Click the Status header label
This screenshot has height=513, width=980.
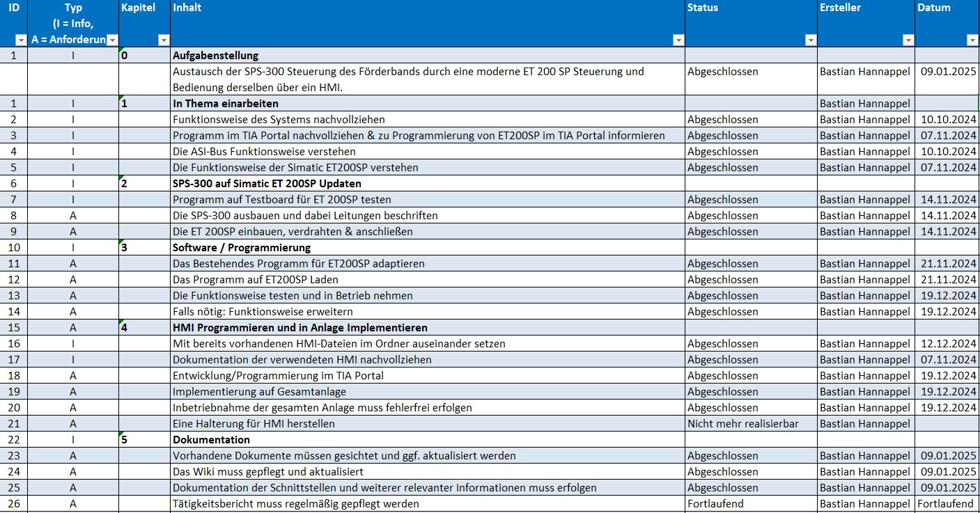(702, 8)
